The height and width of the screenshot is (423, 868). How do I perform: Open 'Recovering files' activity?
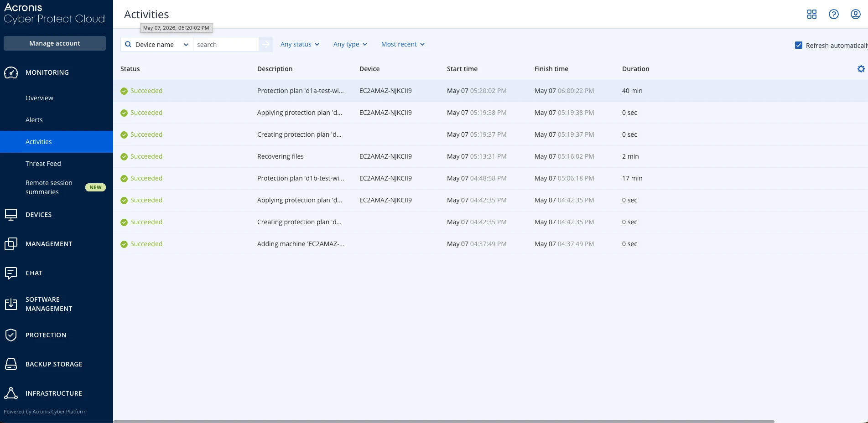(281, 156)
